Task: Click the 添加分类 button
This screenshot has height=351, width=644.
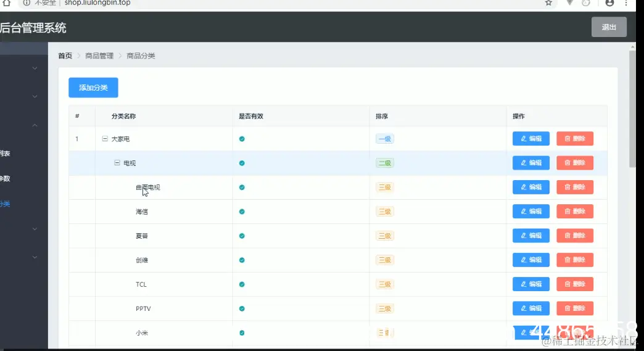Action: pos(93,88)
